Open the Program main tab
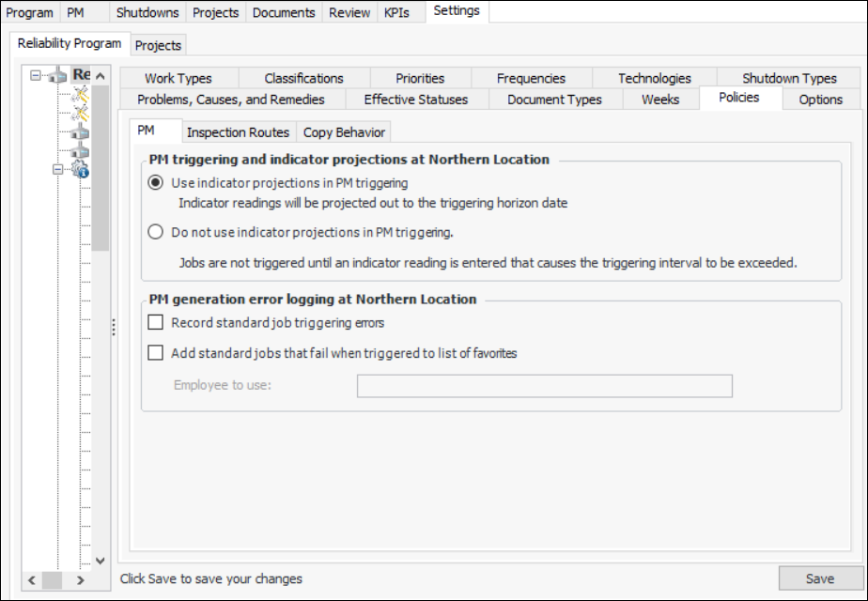The width and height of the screenshot is (868, 601). [x=29, y=13]
